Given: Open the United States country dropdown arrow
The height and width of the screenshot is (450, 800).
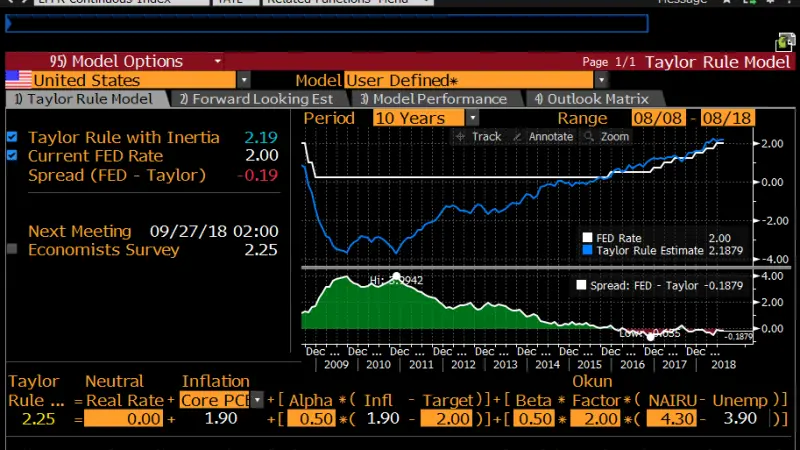Looking at the screenshot, I should (244, 80).
